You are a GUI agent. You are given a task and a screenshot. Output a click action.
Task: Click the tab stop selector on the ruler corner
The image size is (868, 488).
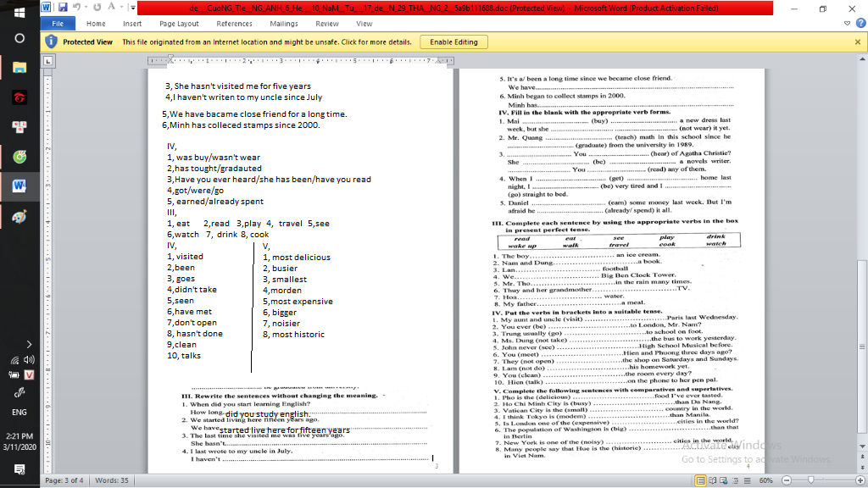click(48, 61)
